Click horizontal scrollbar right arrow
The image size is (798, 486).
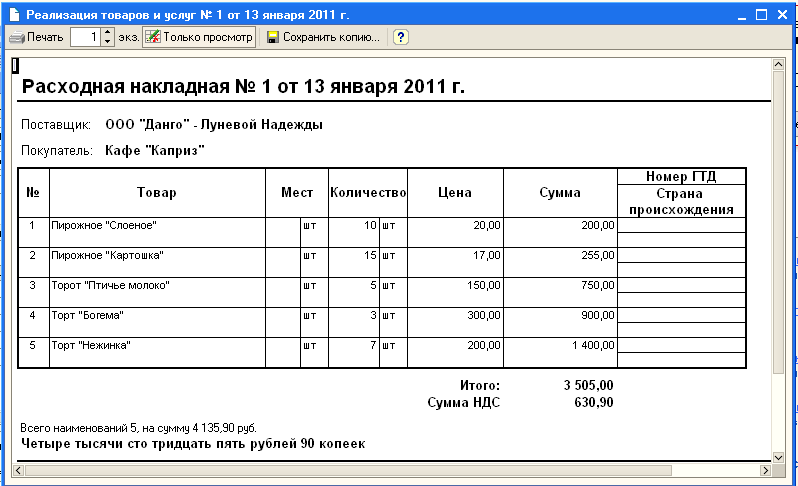[x=765, y=470]
